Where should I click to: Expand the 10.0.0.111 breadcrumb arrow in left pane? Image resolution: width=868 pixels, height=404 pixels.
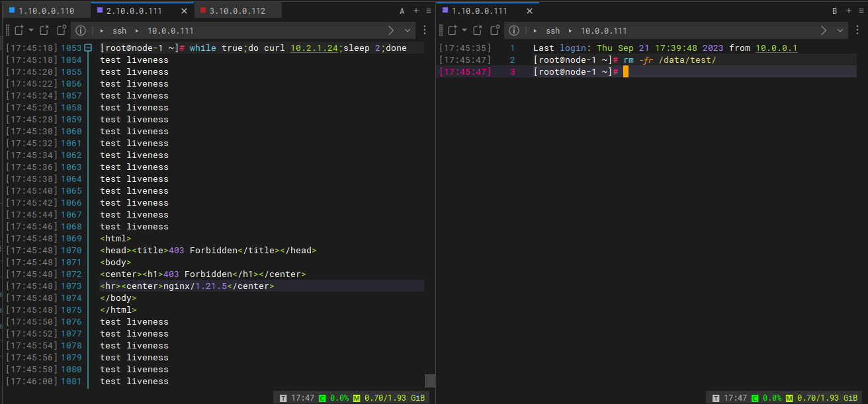click(x=137, y=30)
